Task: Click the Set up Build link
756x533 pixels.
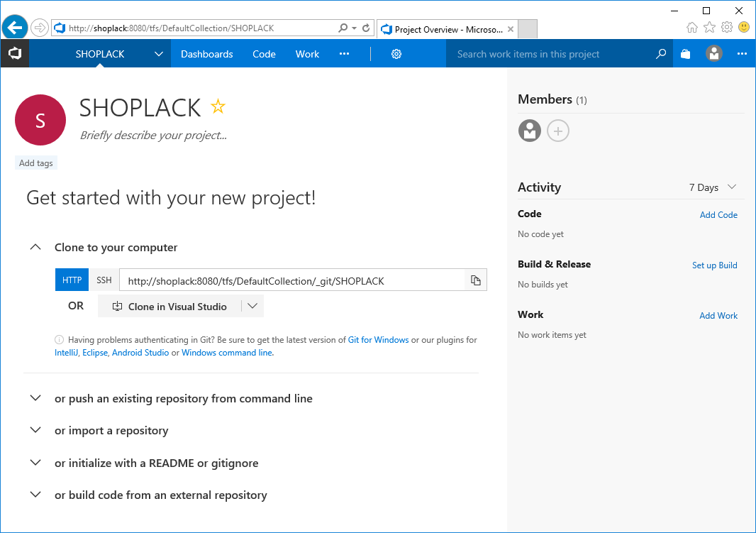Action: [715, 265]
